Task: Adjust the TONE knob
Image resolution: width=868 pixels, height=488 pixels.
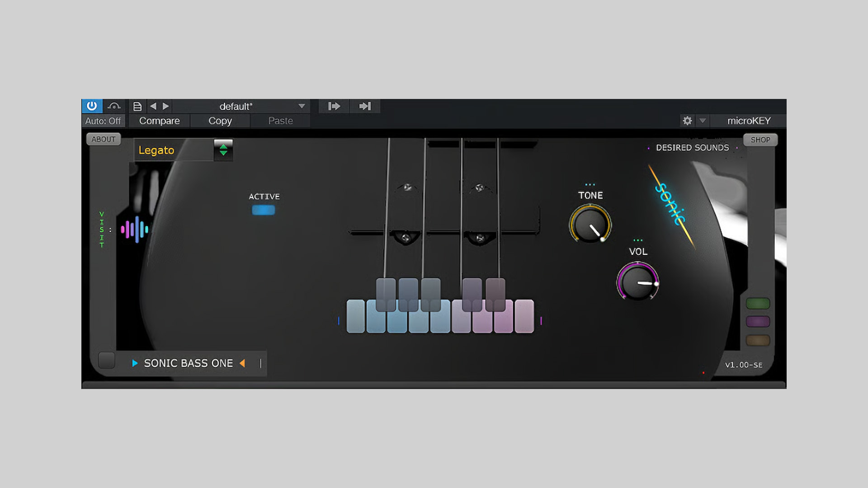Action: click(590, 224)
